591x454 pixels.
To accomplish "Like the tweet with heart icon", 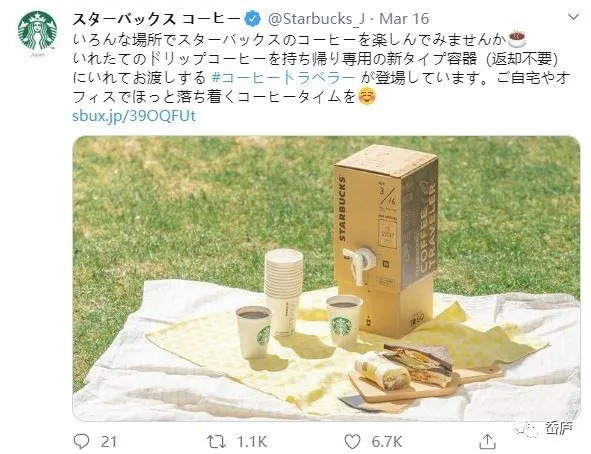I will click(352, 441).
